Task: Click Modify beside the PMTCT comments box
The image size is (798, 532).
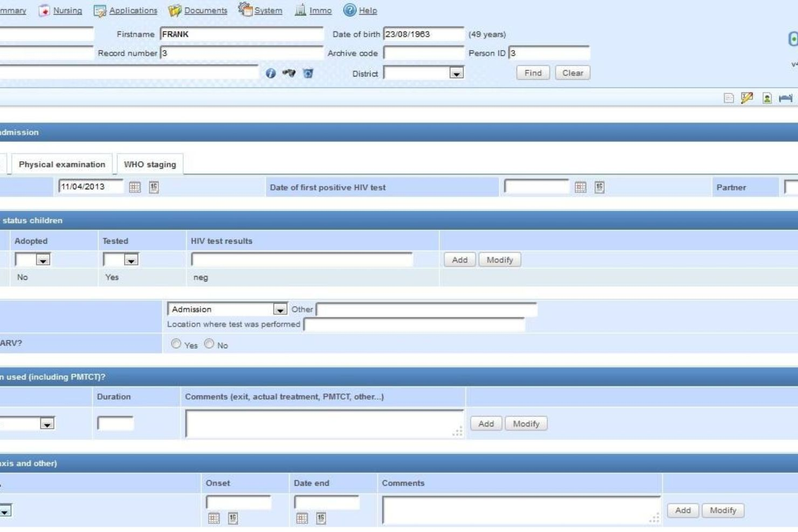Action: click(526, 424)
